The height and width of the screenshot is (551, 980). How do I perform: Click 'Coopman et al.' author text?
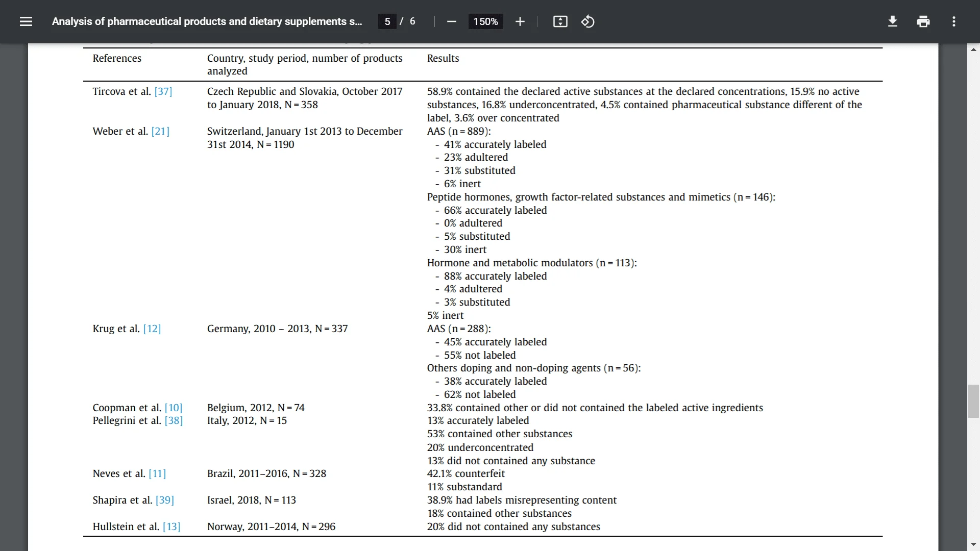tap(127, 408)
